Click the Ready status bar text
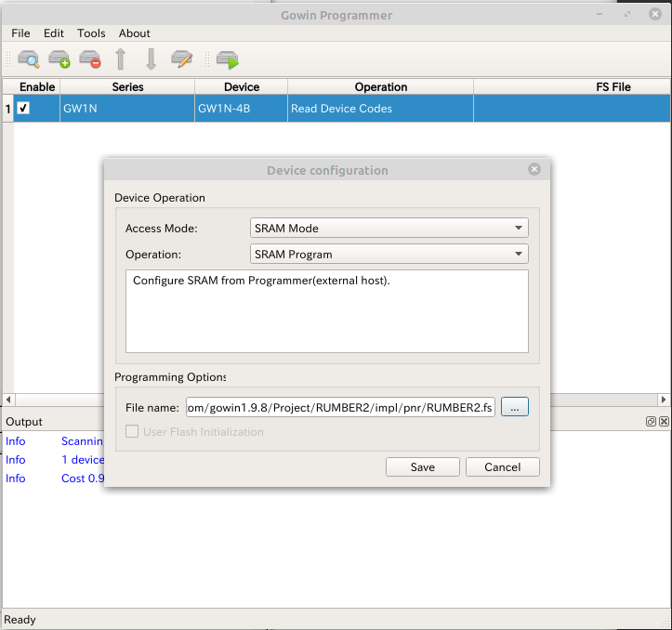 click(20, 619)
